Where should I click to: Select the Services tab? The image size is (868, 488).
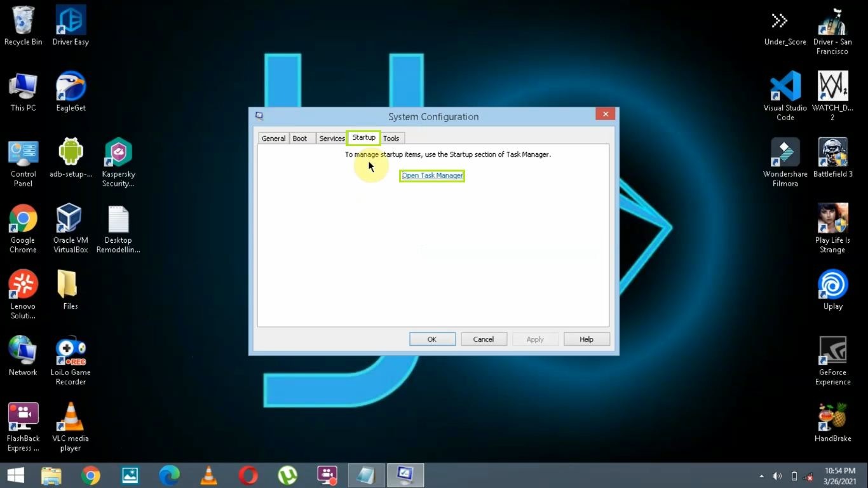tap(331, 138)
